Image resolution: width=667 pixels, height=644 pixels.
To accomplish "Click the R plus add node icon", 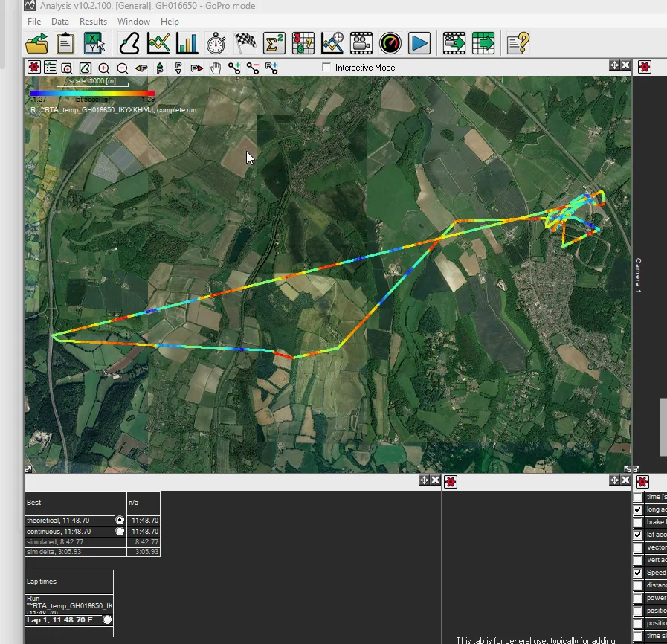I will (271, 68).
